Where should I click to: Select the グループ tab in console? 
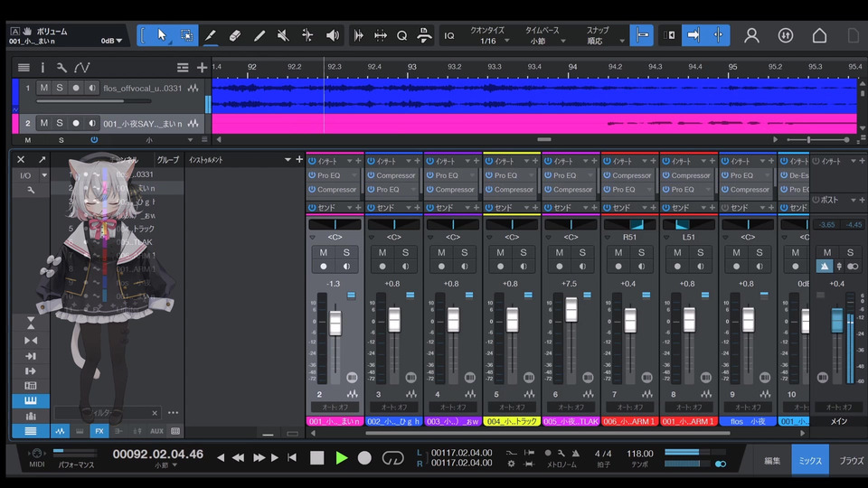click(168, 159)
